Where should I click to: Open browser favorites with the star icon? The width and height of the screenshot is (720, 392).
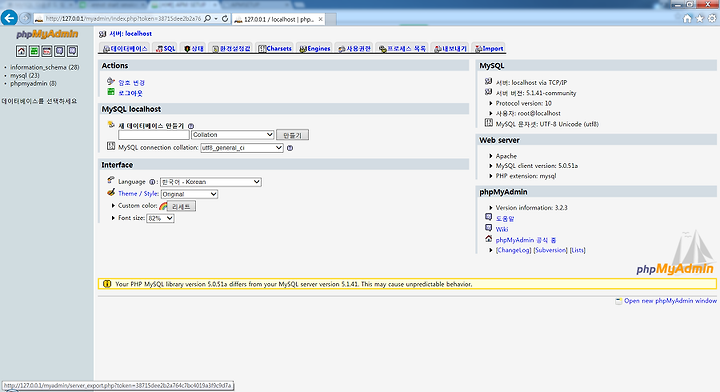[700, 18]
